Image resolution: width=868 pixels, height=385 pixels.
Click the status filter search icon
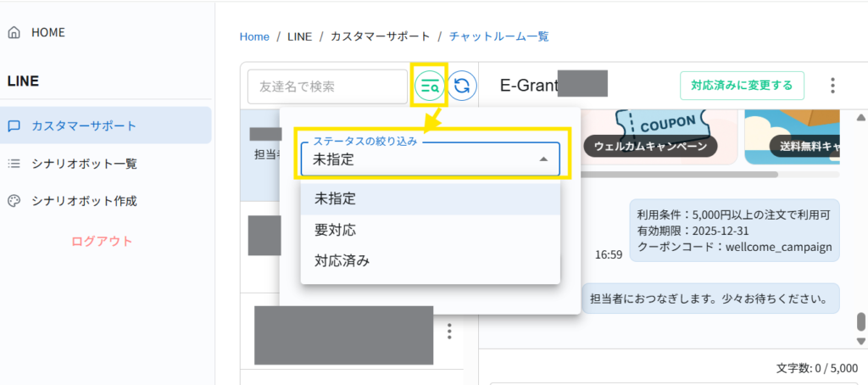click(x=430, y=86)
